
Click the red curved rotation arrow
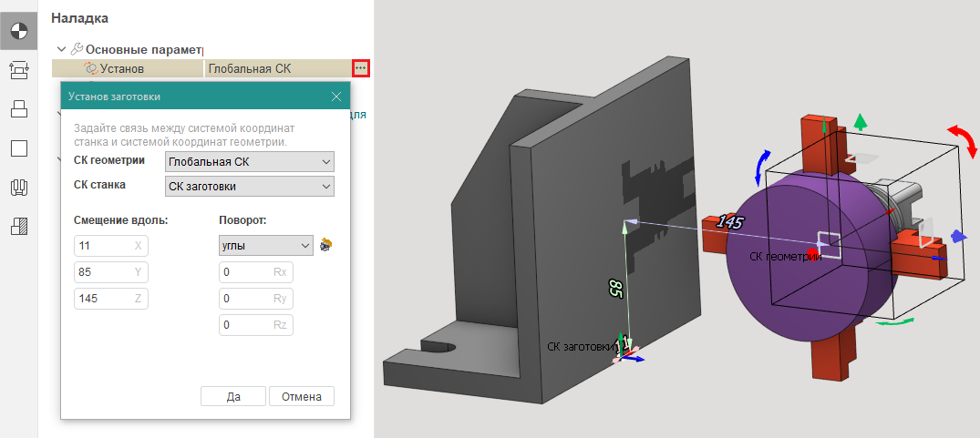962,140
